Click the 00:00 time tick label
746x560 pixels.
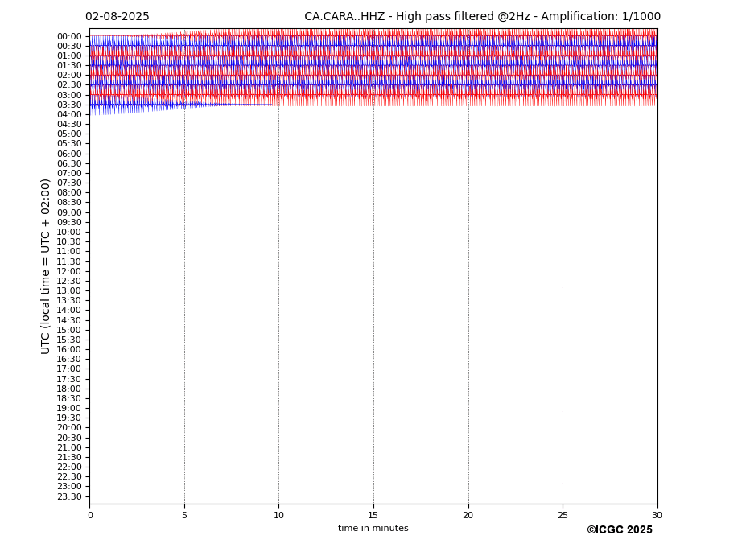[69, 37]
